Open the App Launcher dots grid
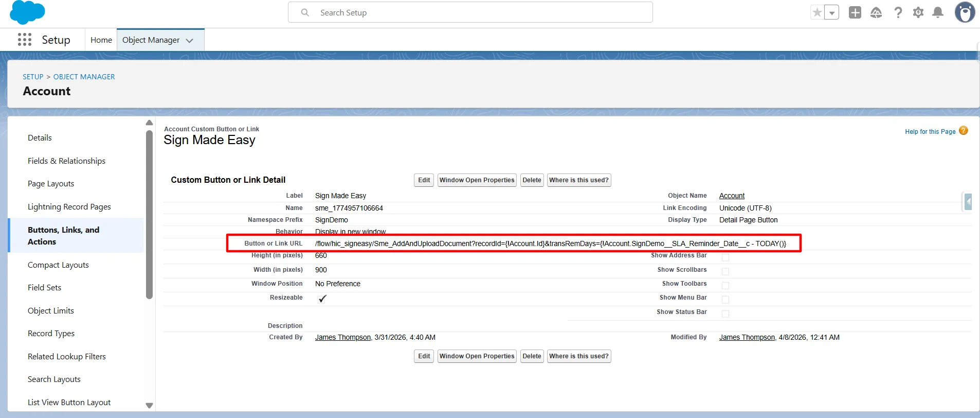 point(25,40)
